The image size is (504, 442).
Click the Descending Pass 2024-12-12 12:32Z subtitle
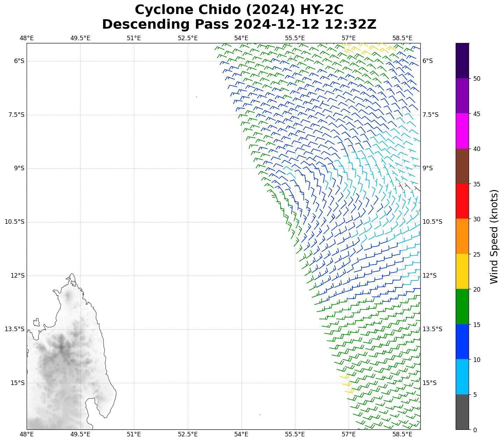point(239,24)
